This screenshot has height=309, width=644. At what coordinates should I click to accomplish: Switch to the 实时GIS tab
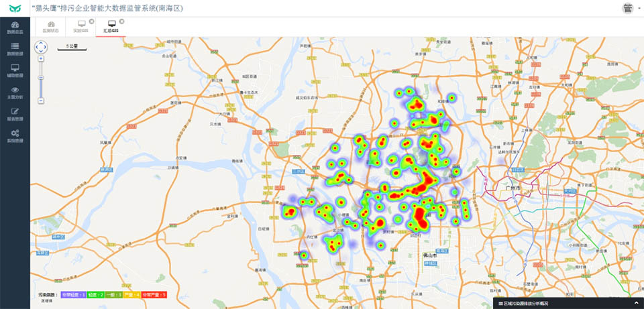point(80,27)
